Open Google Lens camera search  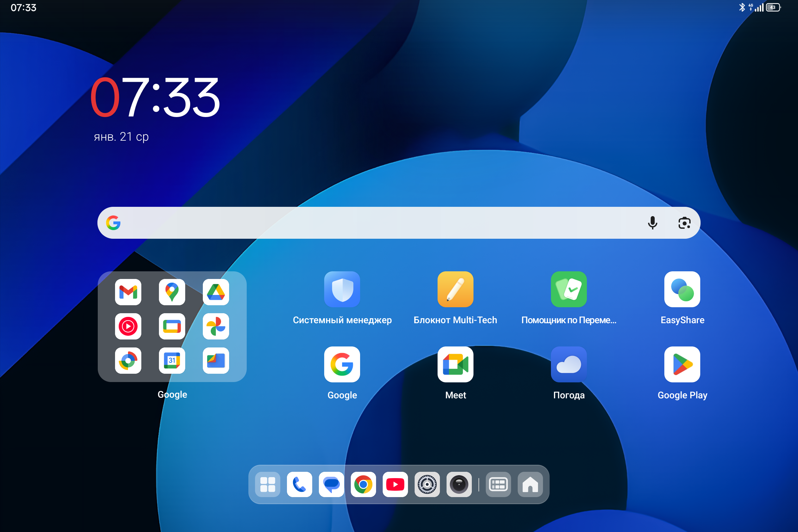(684, 223)
